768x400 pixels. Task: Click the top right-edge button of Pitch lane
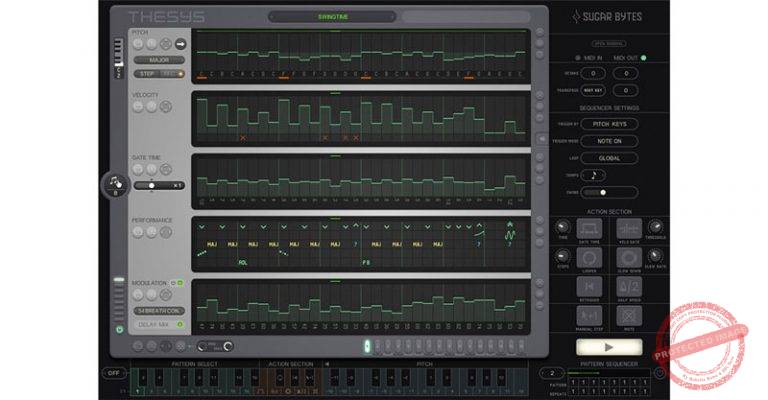tap(540, 32)
